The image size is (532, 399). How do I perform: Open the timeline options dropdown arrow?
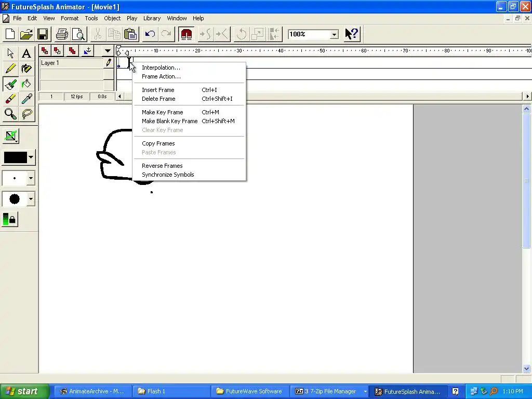click(x=108, y=51)
